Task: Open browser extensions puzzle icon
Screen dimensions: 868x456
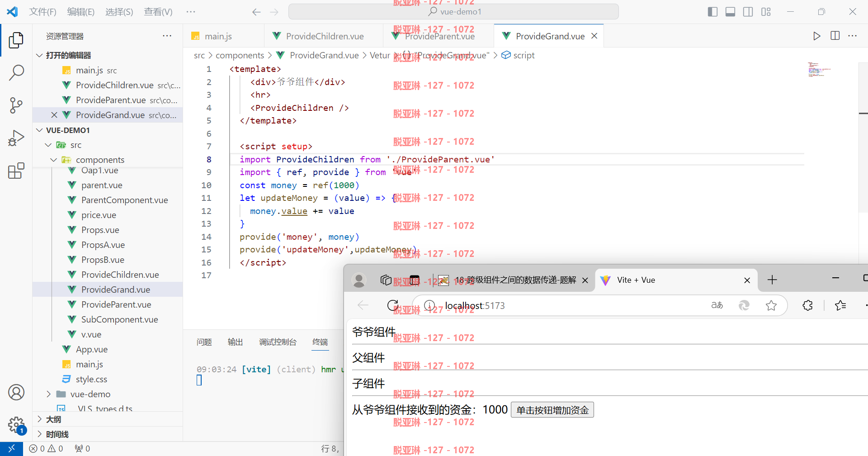Action: click(808, 305)
